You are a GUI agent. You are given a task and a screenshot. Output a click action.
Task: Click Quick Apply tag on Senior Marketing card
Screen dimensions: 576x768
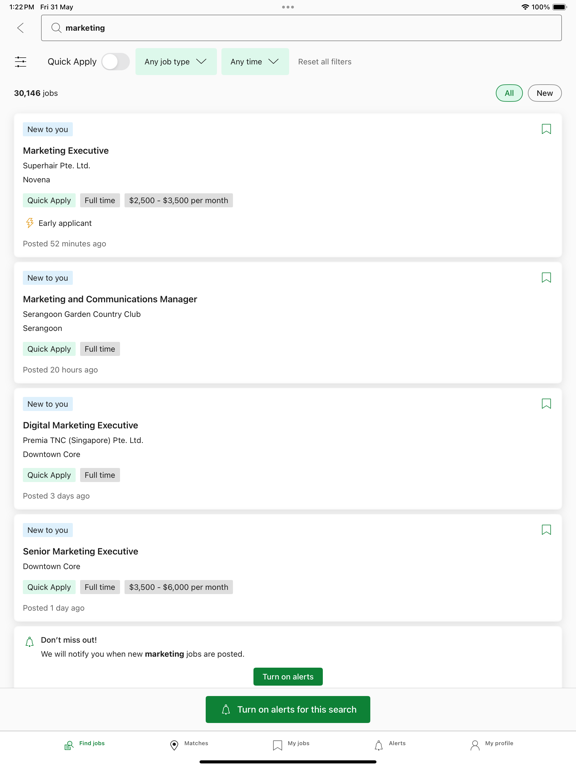coord(49,587)
